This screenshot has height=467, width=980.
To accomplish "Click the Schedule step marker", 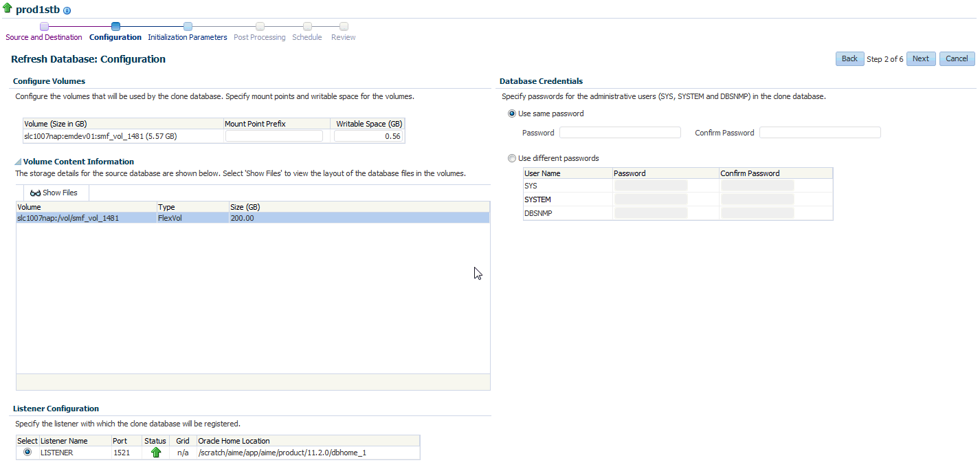I will tap(307, 26).
